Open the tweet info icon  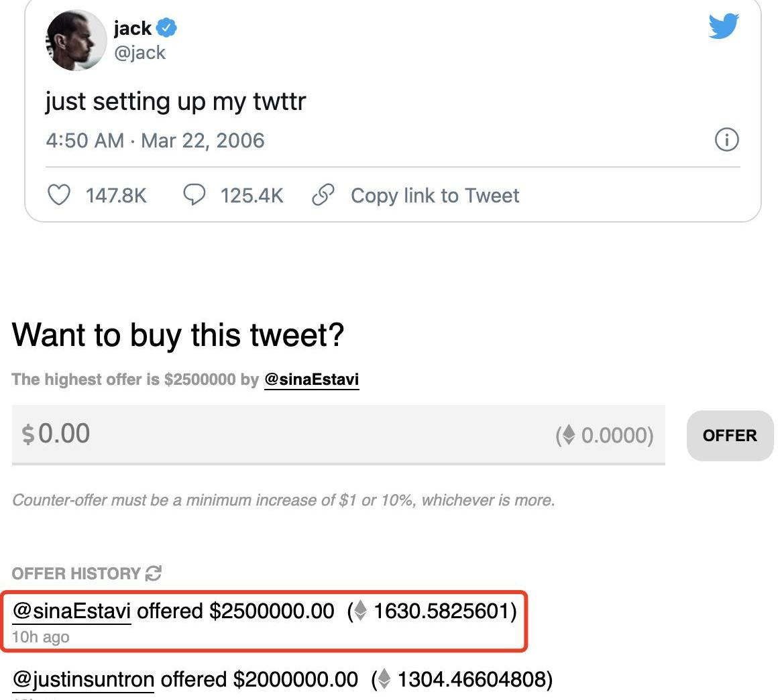(726, 140)
